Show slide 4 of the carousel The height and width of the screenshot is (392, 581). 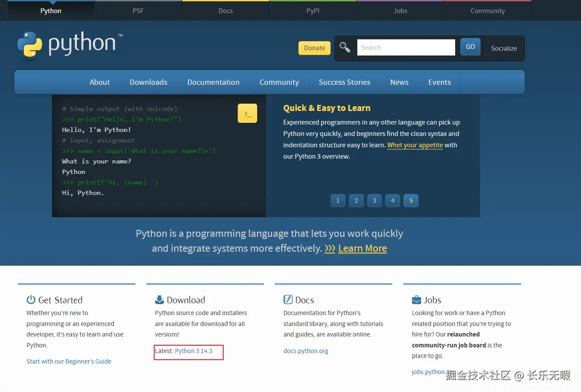pyautogui.click(x=393, y=201)
